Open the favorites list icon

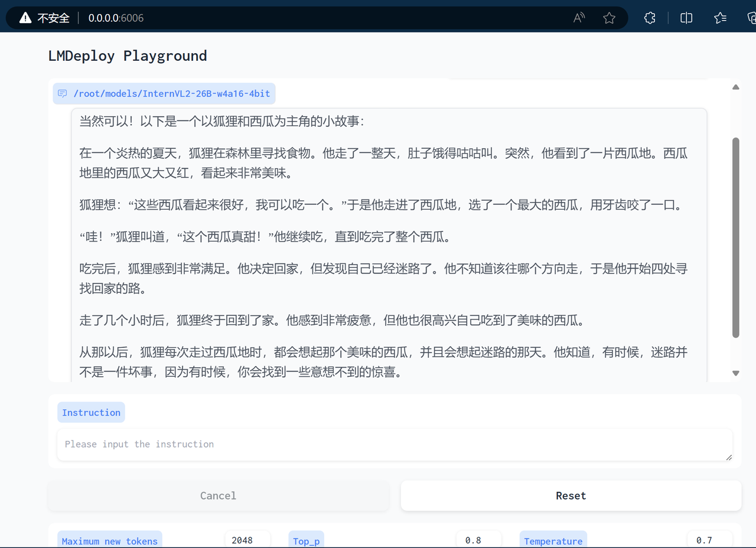[x=720, y=18]
